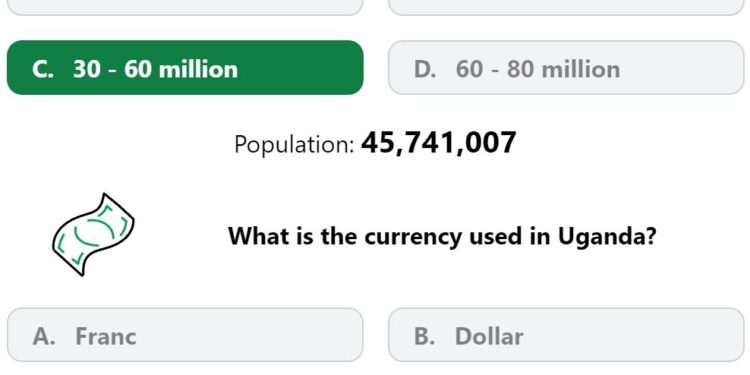Click the letter 'A.' on Franc option

point(44,336)
